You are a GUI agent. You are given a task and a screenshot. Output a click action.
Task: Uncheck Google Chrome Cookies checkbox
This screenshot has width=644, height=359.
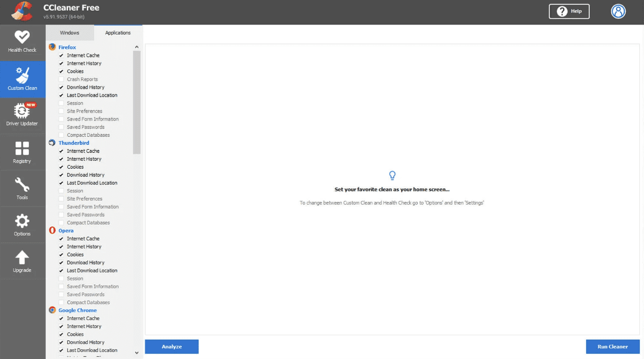[x=62, y=334]
